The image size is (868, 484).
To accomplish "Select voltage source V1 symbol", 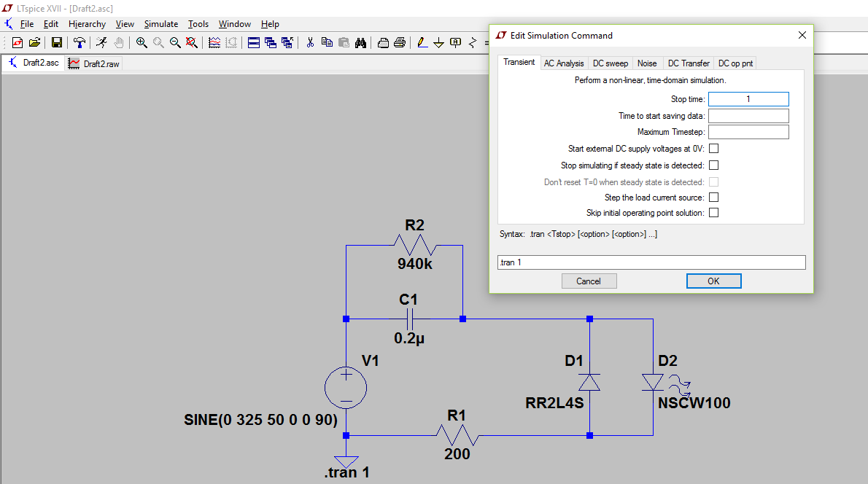I will pyautogui.click(x=346, y=388).
